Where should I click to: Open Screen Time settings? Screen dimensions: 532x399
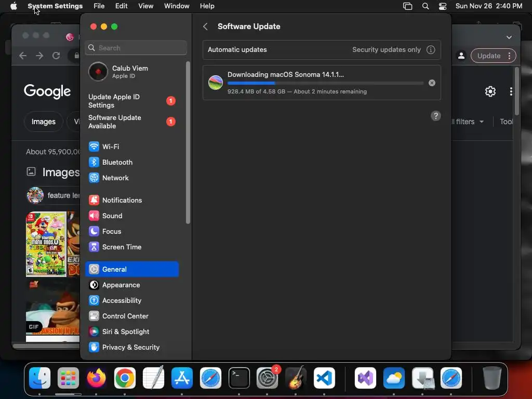click(131, 247)
